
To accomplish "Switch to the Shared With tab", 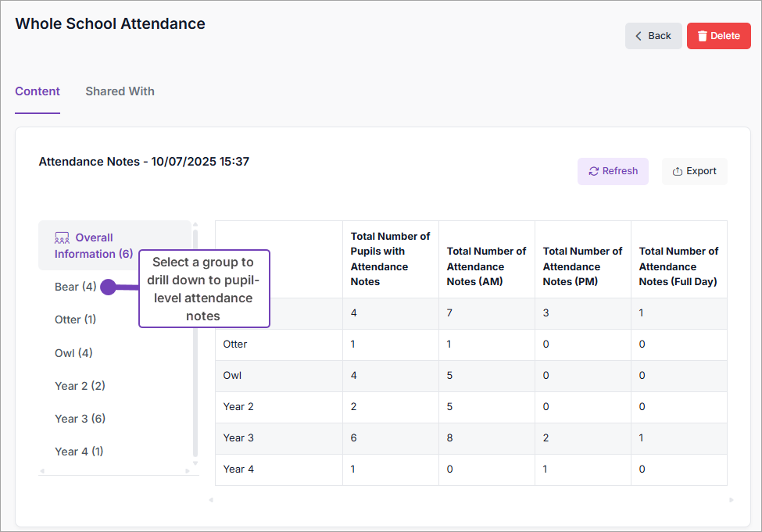I will [120, 91].
